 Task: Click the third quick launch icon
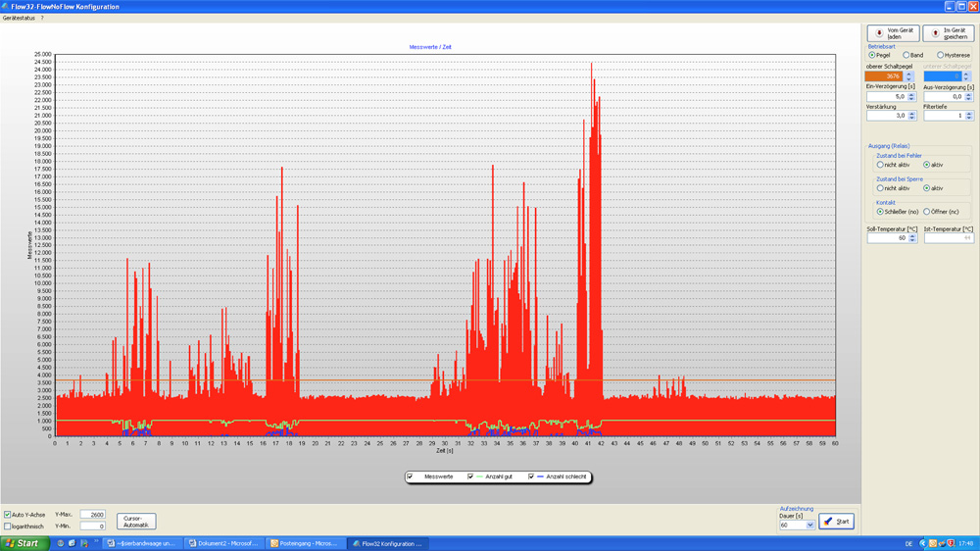(x=83, y=543)
